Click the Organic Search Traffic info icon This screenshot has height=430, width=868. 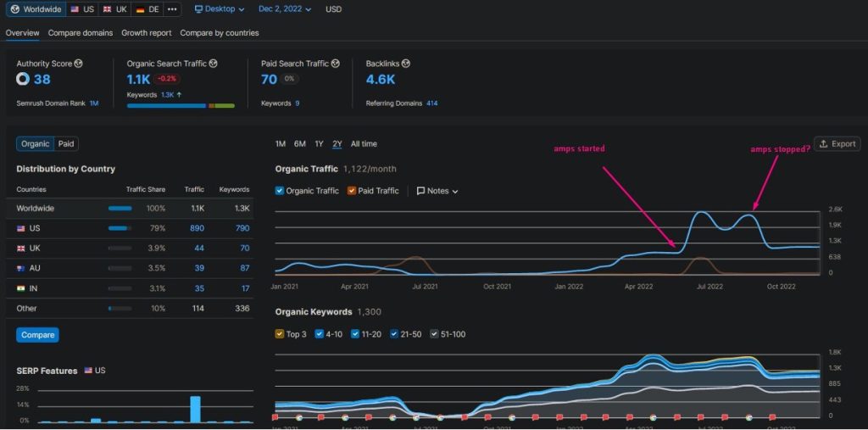pyautogui.click(x=213, y=64)
